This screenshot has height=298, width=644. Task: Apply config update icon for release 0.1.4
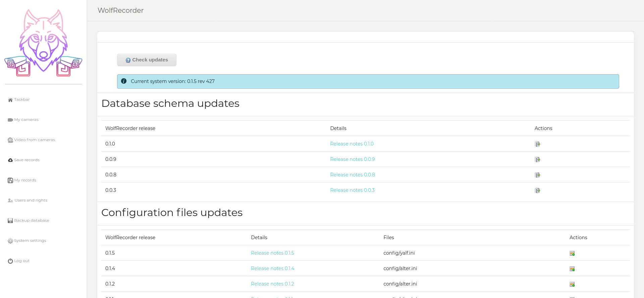tap(572, 269)
